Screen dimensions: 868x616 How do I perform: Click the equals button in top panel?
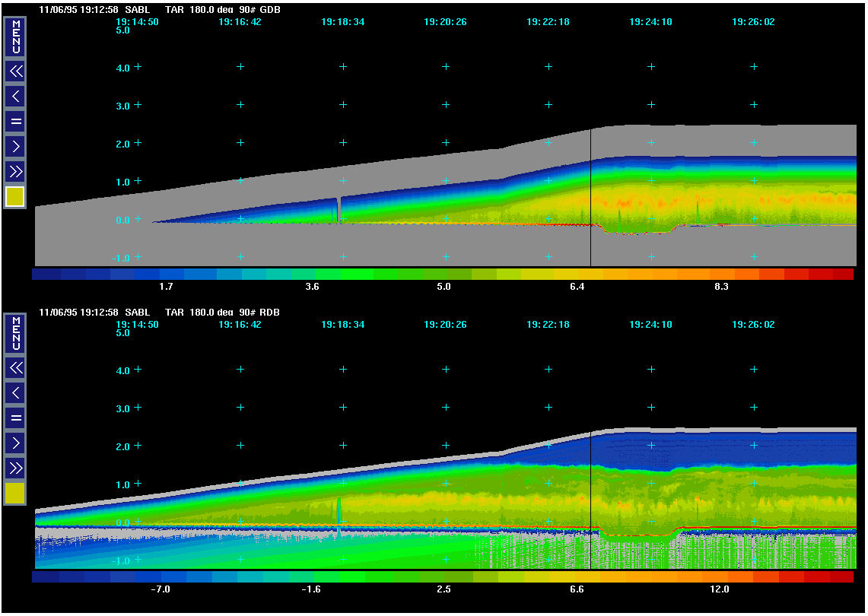click(15, 121)
